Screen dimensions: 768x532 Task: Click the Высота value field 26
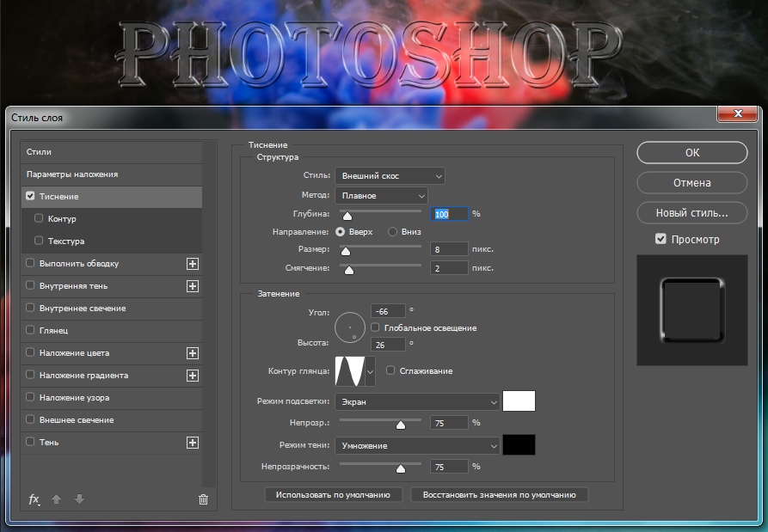coord(388,345)
